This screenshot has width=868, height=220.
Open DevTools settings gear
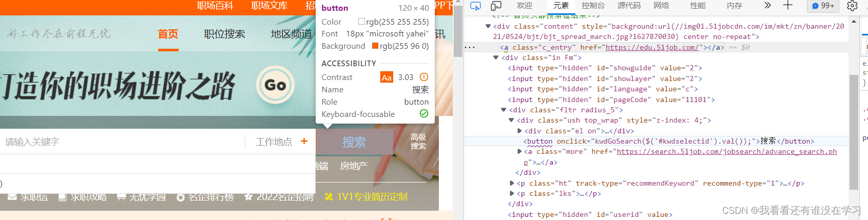[x=852, y=6]
